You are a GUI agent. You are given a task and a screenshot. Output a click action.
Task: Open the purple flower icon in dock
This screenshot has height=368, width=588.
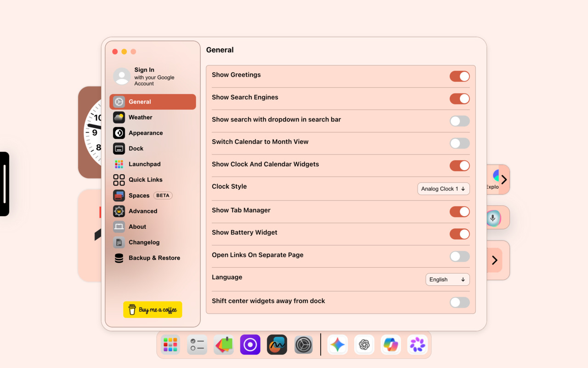(x=418, y=345)
